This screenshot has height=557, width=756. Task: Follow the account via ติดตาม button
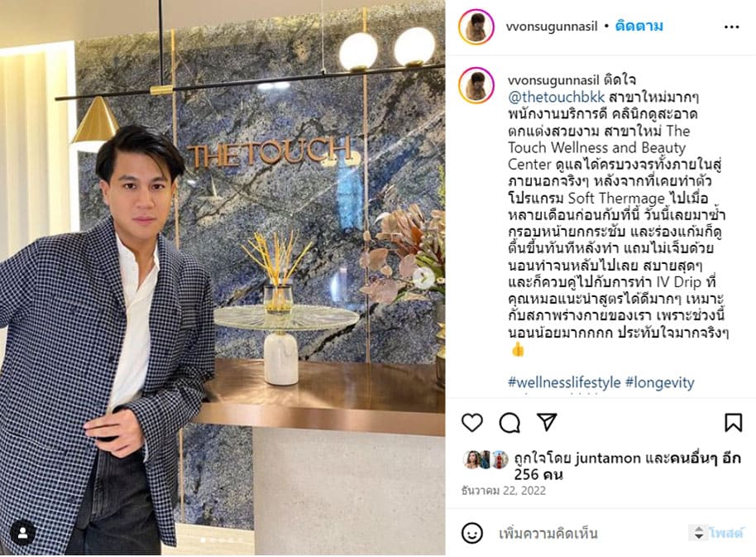click(639, 26)
